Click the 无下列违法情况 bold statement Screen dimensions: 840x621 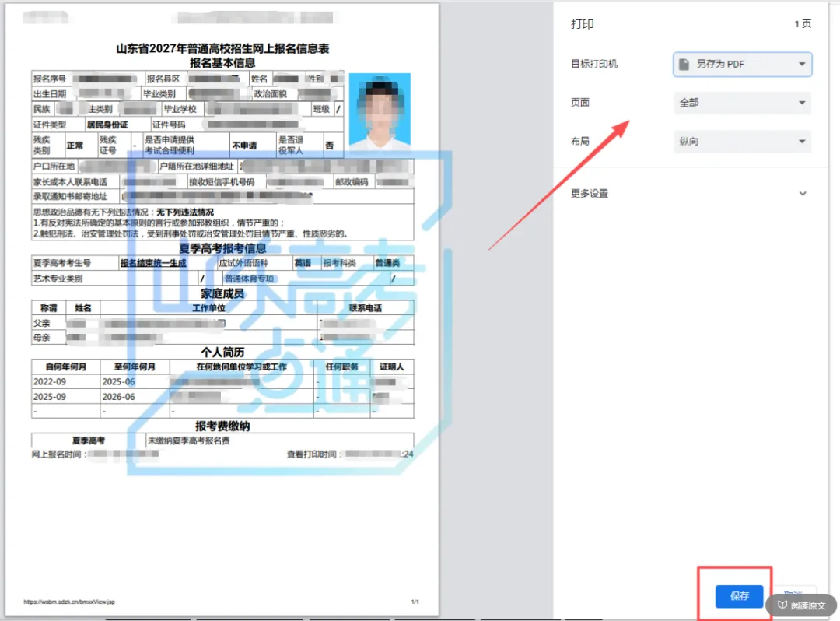185,212
